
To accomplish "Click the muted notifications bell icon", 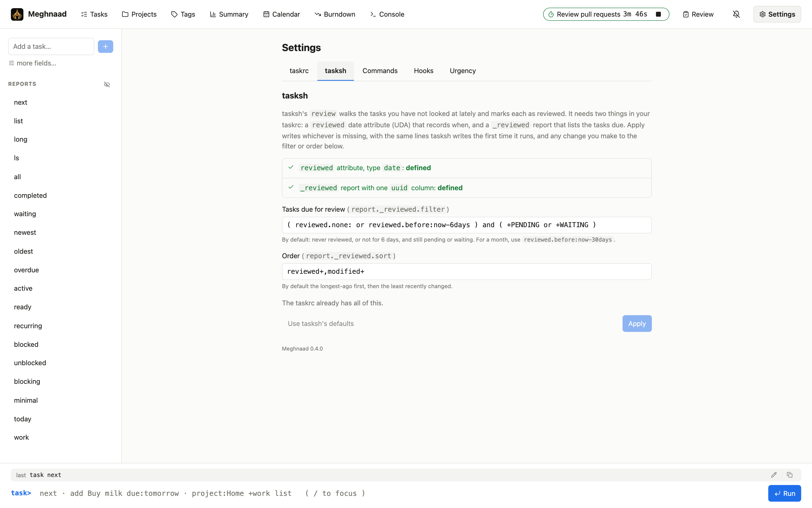I will pyautogui.click(x=736, y=14).
